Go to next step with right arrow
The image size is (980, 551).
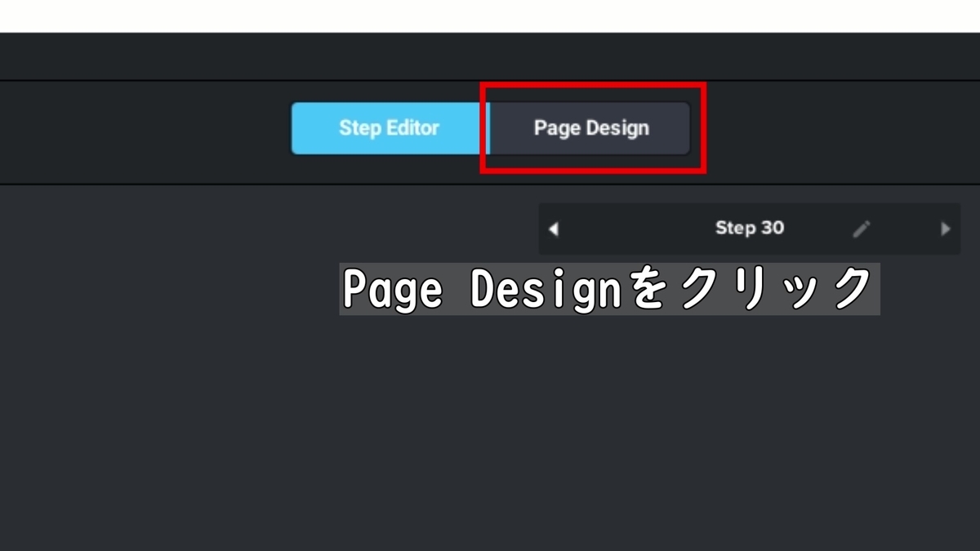pyautogui.click(x=946, y=229)
